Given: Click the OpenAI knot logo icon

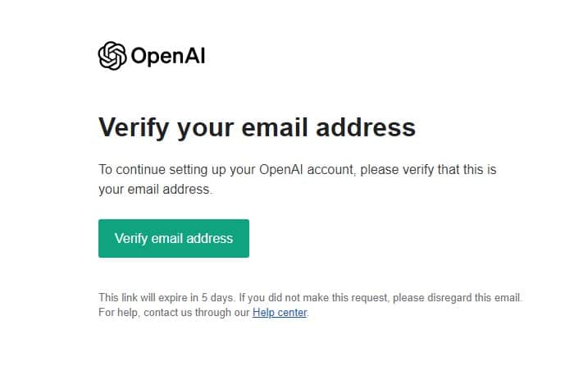Looking at the screenshot, I should (112, 56).
